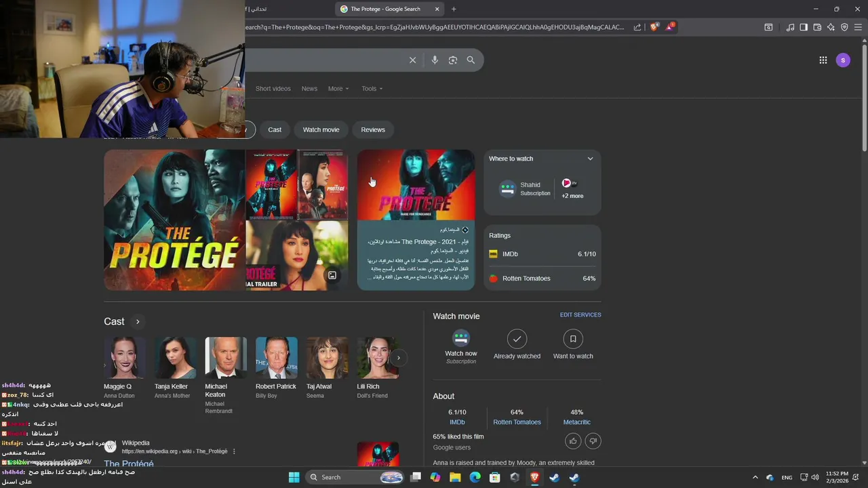
Task: Open Lili Rich cast card
Action: (x=377, y=368)
